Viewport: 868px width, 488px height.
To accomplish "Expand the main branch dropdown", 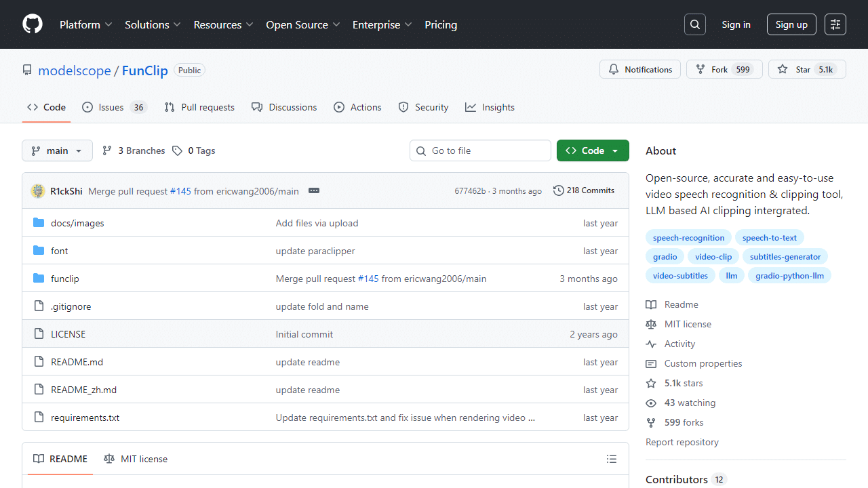I will pyautogui.click(x=57, y=150).
